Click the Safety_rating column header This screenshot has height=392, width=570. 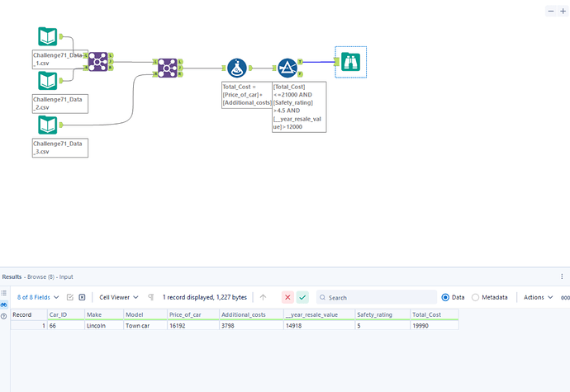click(x=382, y=314)
